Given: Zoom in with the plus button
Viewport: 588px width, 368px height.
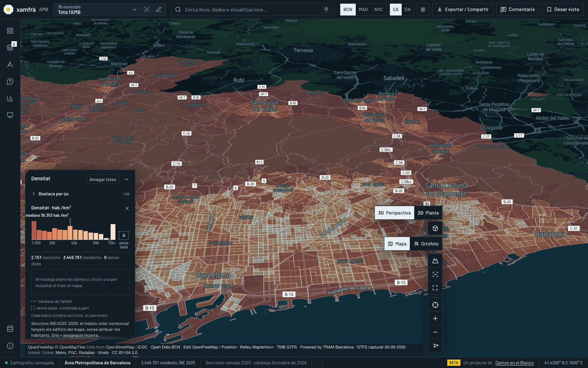Looking at the screenshot, I should [x=435, y=318].
